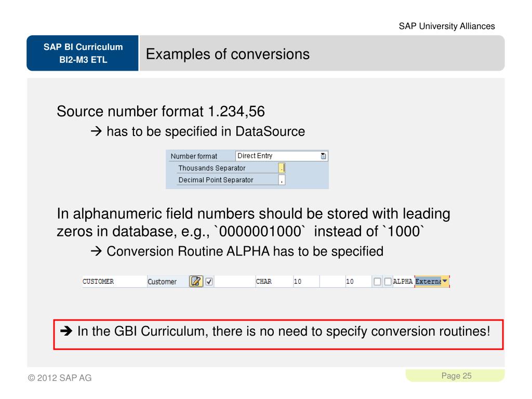Image resolution: width=532 pixels, height=399 pixels.
Task: Click the Page 25 footer label
Action: pos(456,376)
